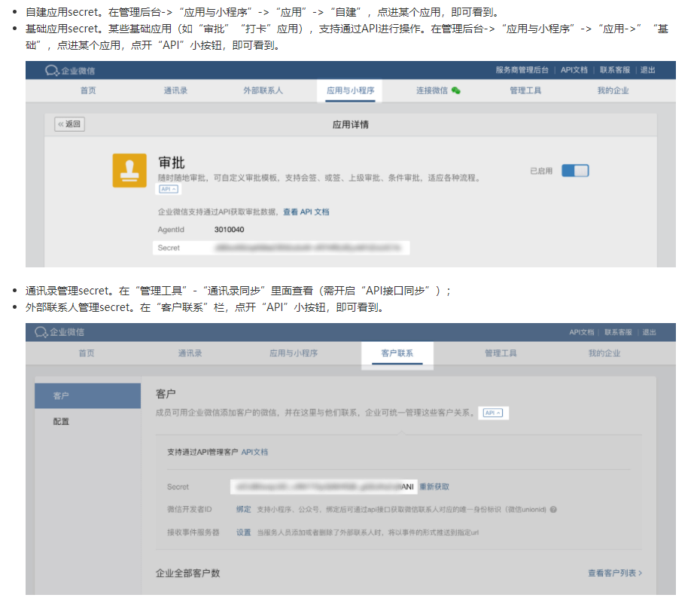Open 管理工具 tab in the first screenshot
700x610 pixels.
[x=525, y=90]
